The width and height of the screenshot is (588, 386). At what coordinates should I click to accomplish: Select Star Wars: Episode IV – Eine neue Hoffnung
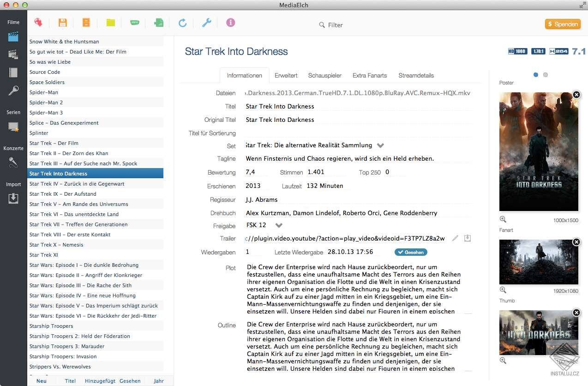[96, 296]
